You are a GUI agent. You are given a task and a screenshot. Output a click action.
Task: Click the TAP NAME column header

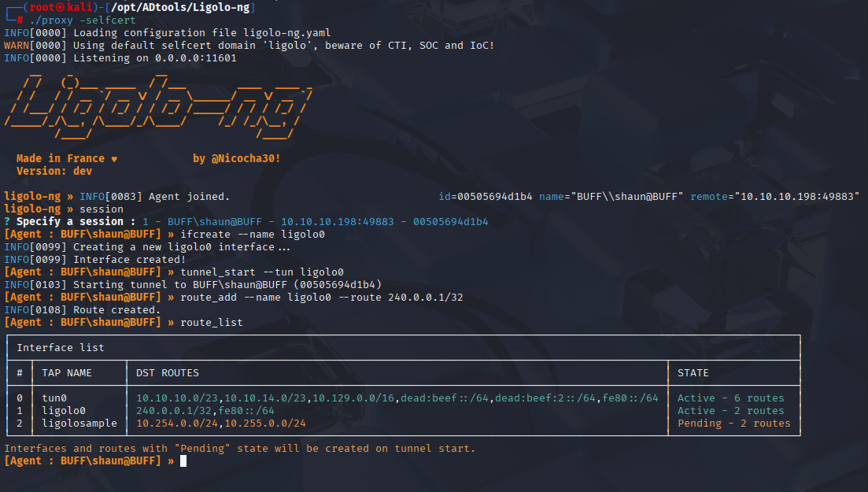tap(67, 373)
